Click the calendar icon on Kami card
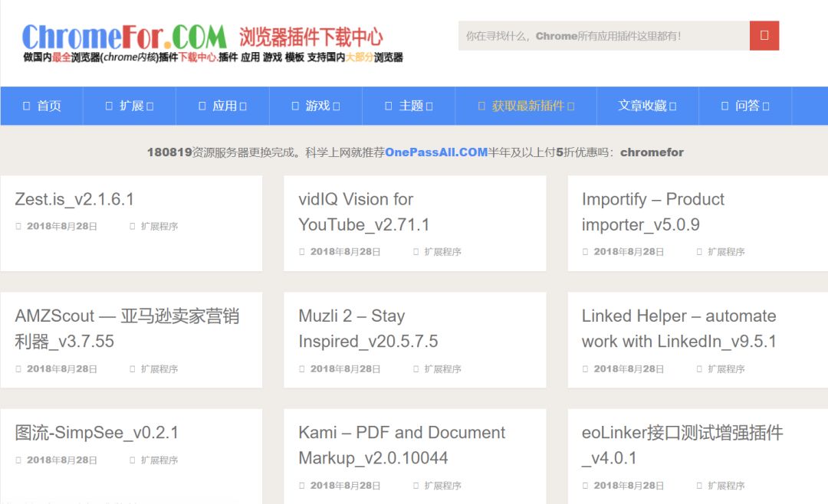828x504 pixels. [x=302, y=486]
